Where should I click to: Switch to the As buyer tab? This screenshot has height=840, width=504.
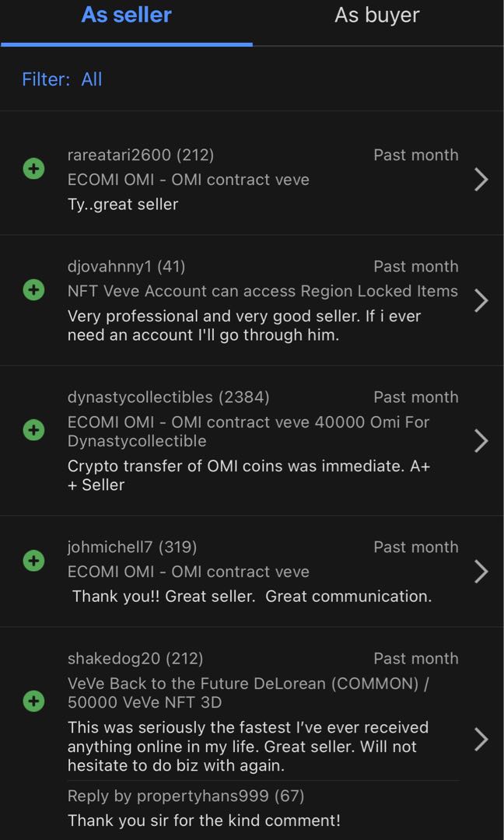pos(376,15)
